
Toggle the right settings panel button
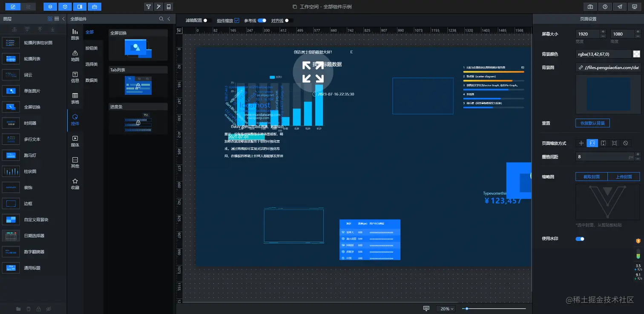79,6
